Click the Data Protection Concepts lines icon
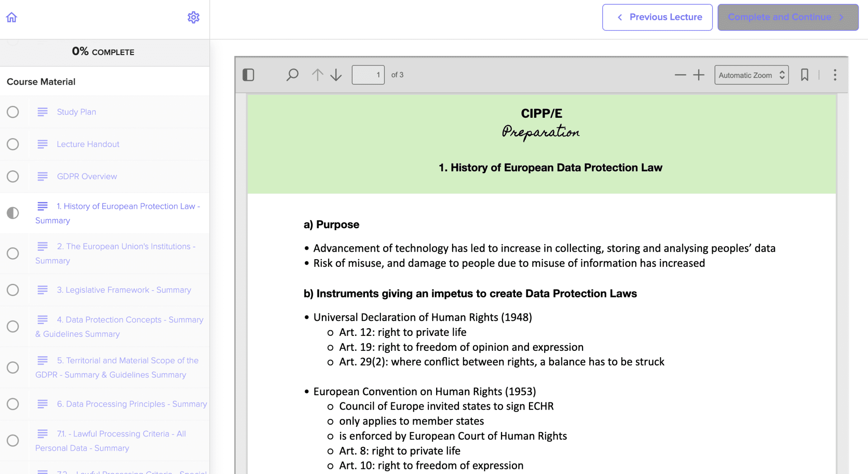This screenshot has height=474, width=868. (42, 320)
